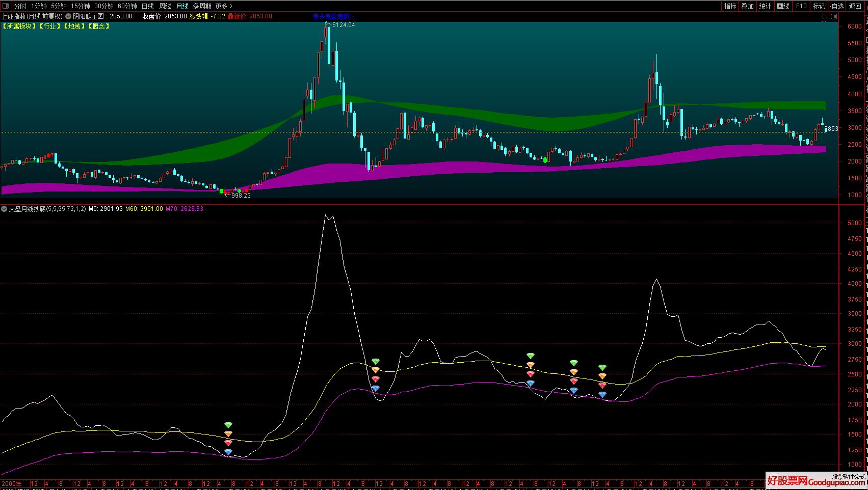
Task: Open the F10 company info button
Action: [801, 6]
